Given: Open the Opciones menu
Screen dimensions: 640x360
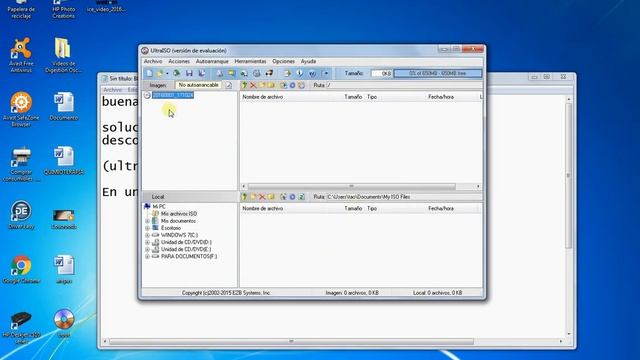Looking at the screenshot, I should (x=283, y=61).
